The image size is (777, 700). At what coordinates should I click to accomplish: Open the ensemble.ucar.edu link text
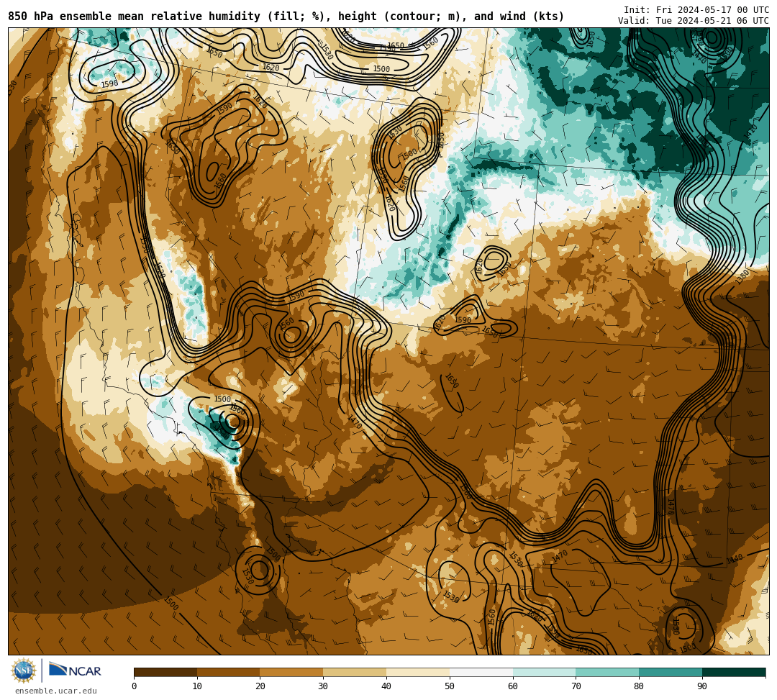(56, 691)
